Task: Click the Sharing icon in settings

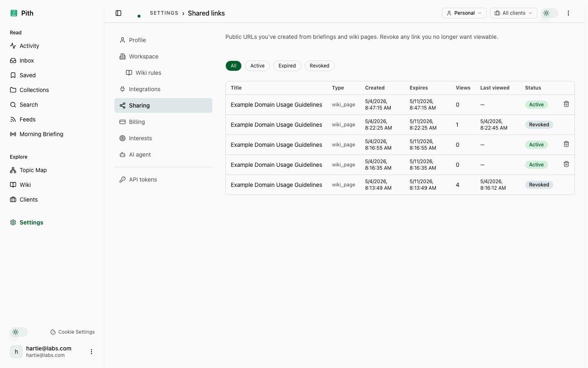Action: (122, 105)
